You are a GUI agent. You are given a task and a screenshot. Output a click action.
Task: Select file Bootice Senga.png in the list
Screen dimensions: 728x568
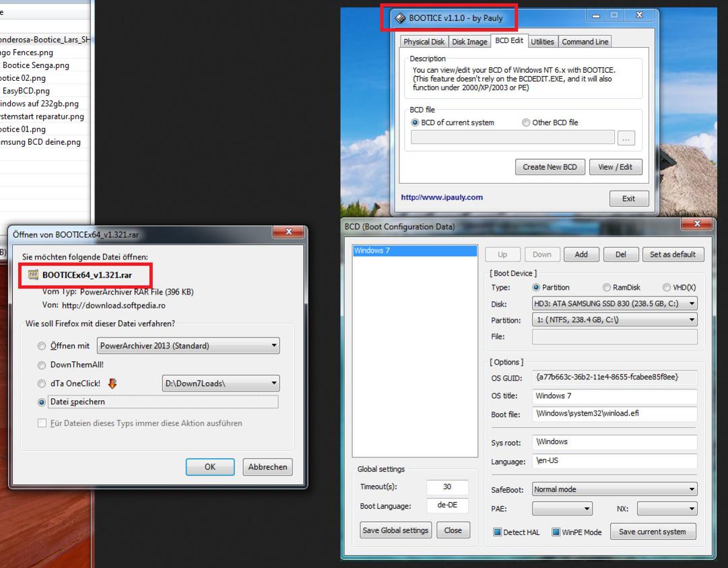tap(36, 65)
